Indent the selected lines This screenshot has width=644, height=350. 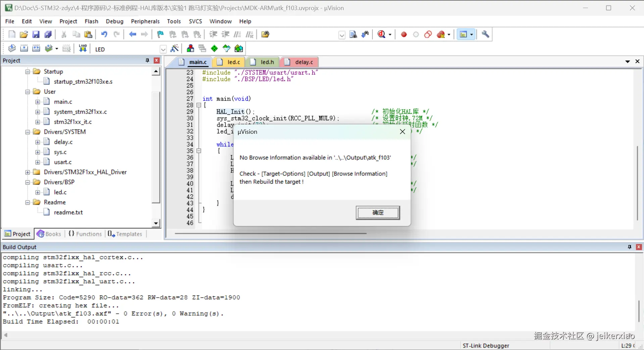click(213, 35)
